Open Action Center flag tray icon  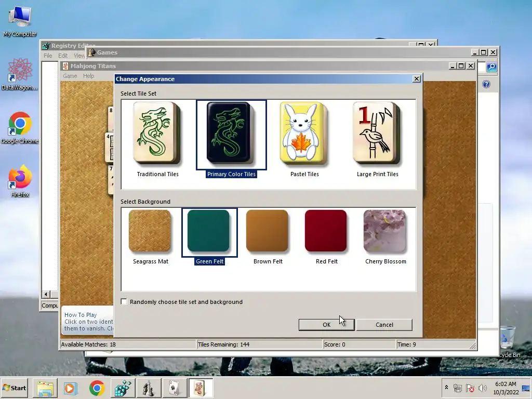coord(470,388)
